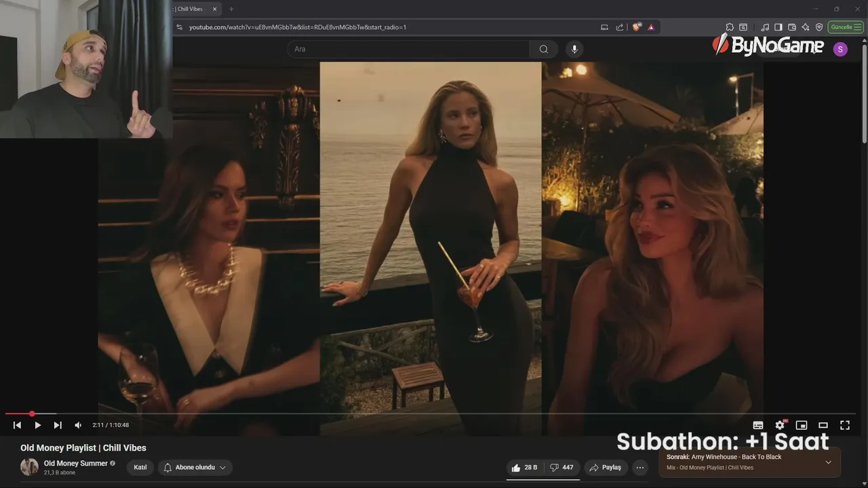Click the 2:11 / 1:10:48 time display
This screenshot has height=488, width=868.
(111, 425)
